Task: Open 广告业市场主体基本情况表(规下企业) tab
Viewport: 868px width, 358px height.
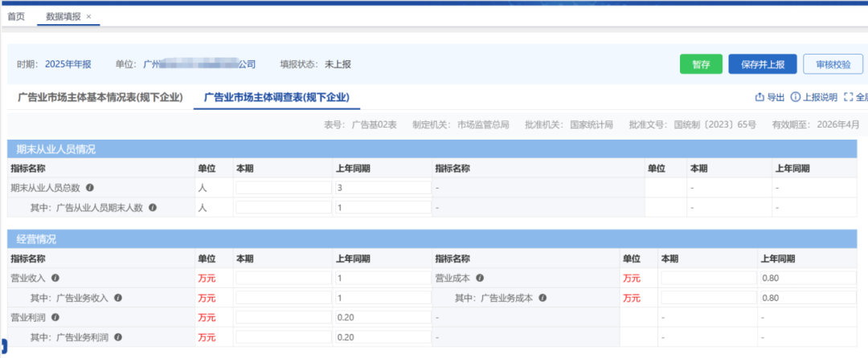Action: click(100, 98)
